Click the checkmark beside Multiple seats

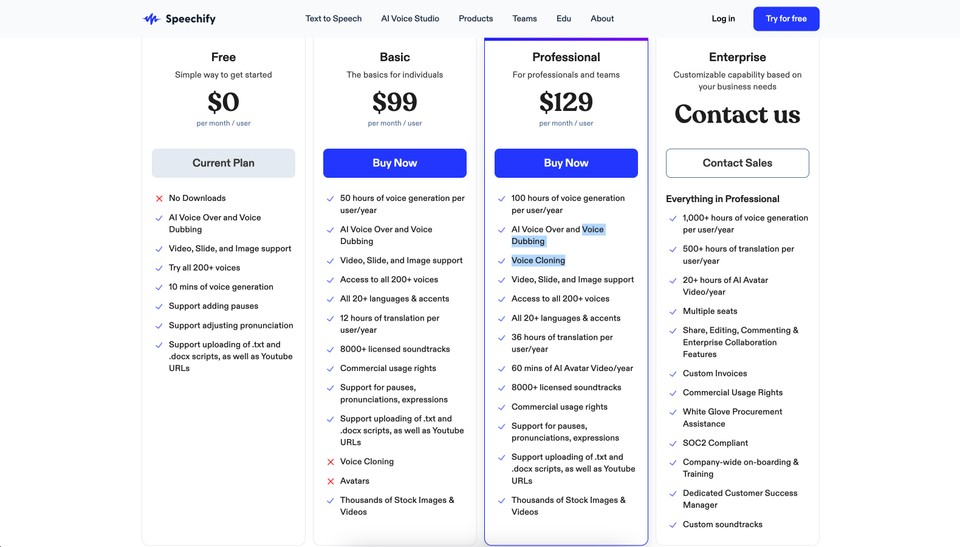(673, 312)
